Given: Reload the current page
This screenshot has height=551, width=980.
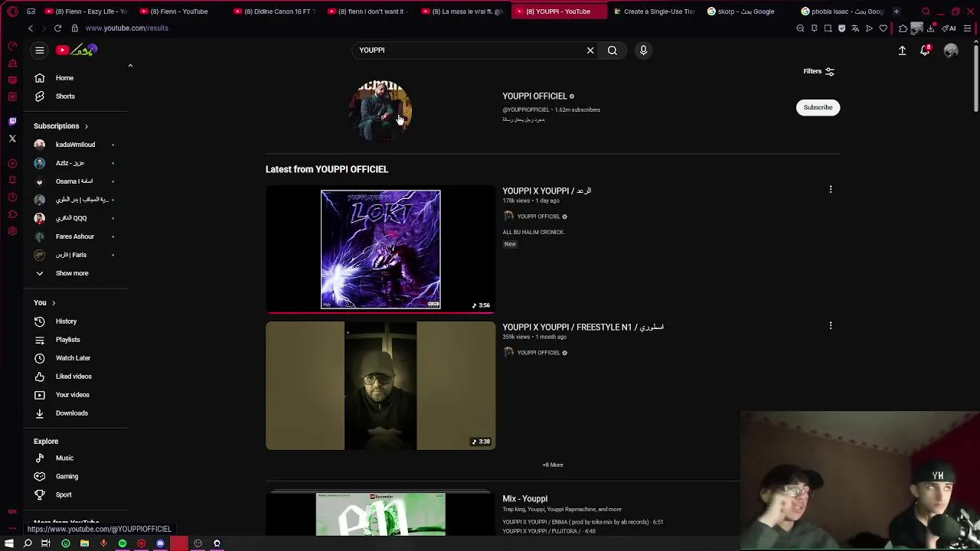Looking at the screenshot, I should point(57,28).
